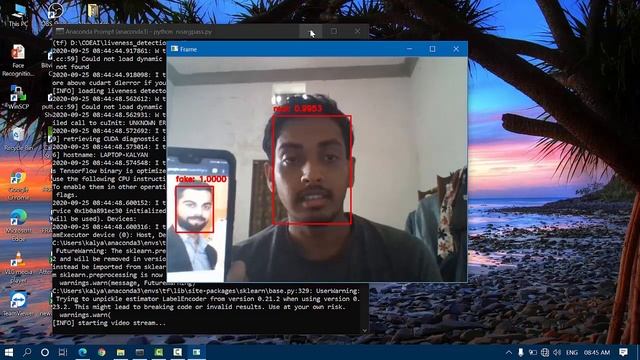Click Anaconda Prompt scrollbar down arrow
The height and width of the screenshot is (360, 640).
pyautogui.click(x=364, y=330)
